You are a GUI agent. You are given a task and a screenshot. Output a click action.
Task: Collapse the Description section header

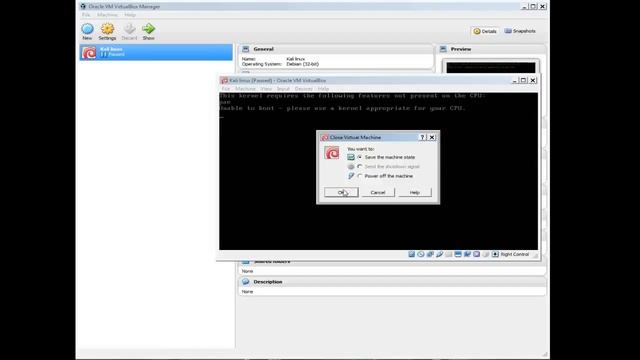392,282
